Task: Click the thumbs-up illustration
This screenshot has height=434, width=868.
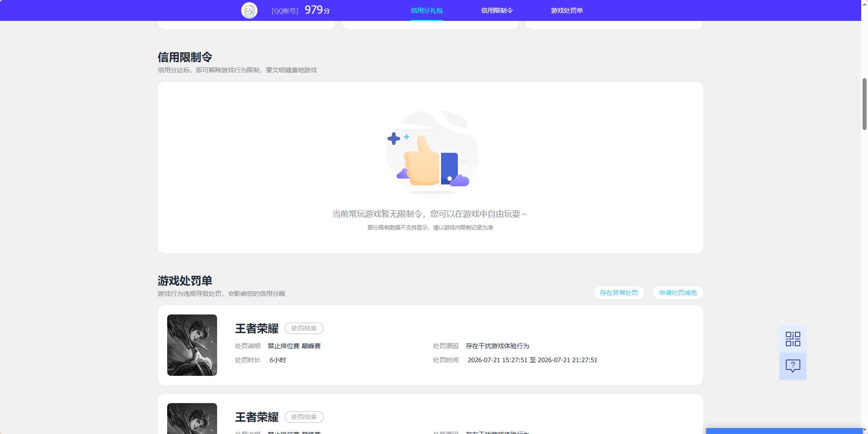Action: [x=432, y=153]
